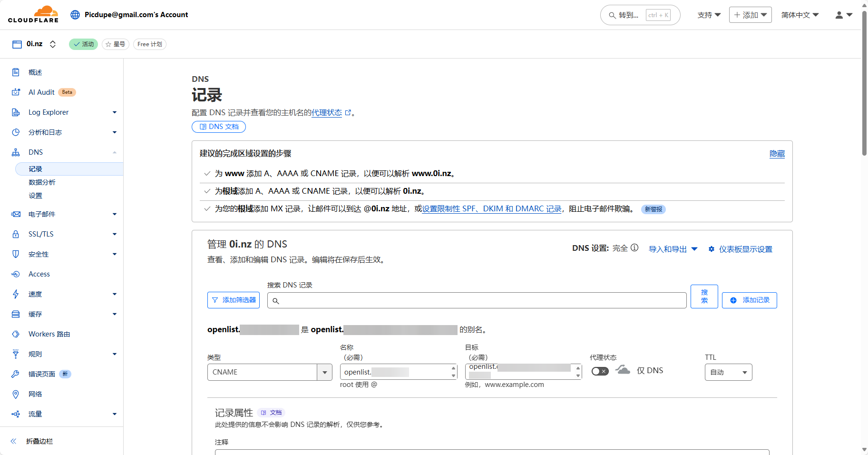Click the DNS network sidebar icon
This screenshot has height=455, width=868.
coord(16,152)
